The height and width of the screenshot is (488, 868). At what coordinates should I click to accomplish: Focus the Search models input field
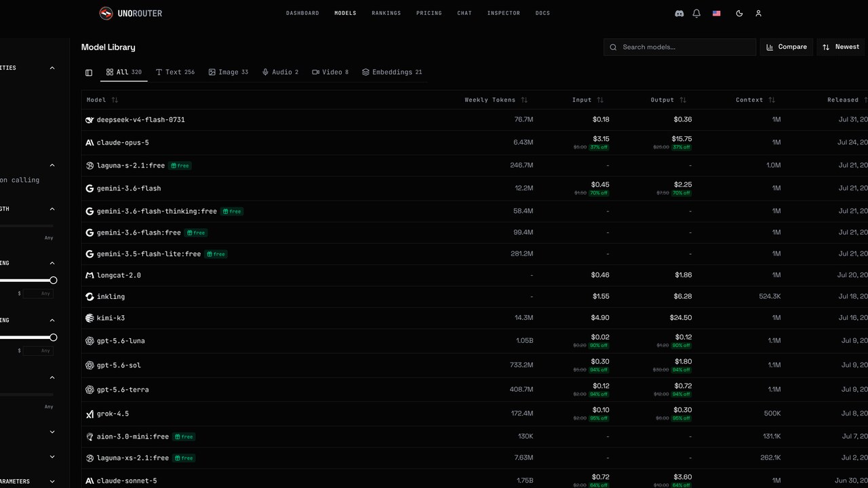[679, 47]
